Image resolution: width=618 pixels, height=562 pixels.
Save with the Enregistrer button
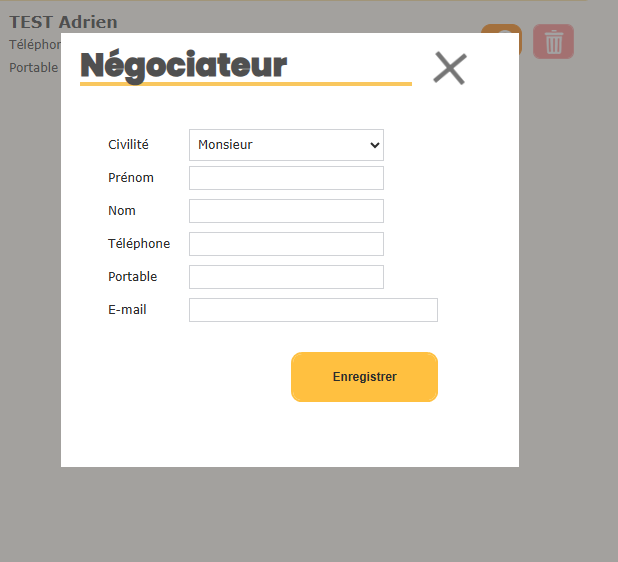pyautogui.click(x=365, y=377)
